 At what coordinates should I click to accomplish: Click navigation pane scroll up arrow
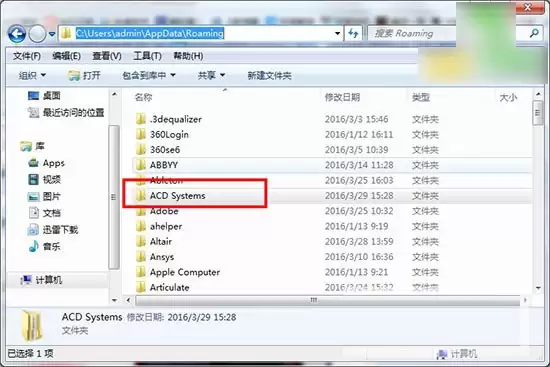click(x=114, y=94)
